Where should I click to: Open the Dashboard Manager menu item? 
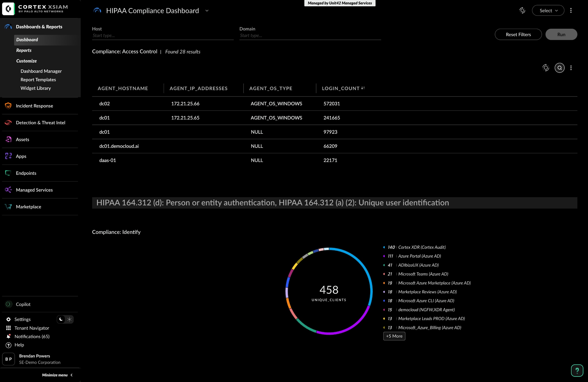tap(41, 71)
